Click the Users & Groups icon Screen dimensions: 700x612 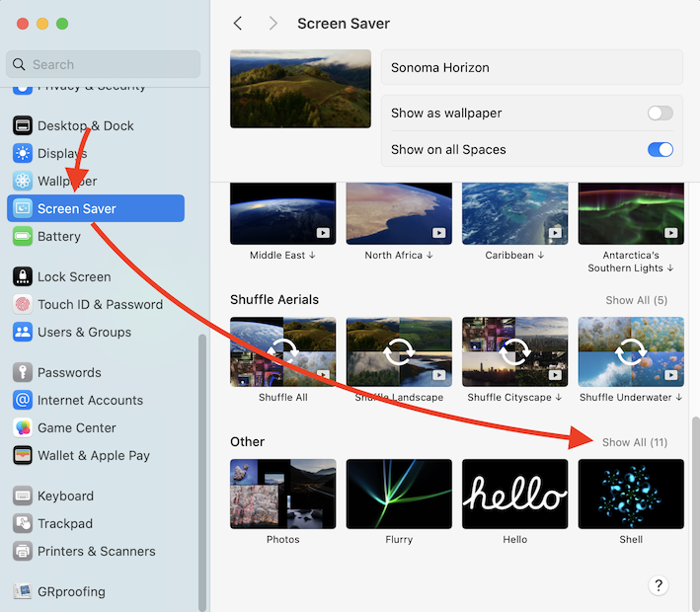[x=23, y=332]
